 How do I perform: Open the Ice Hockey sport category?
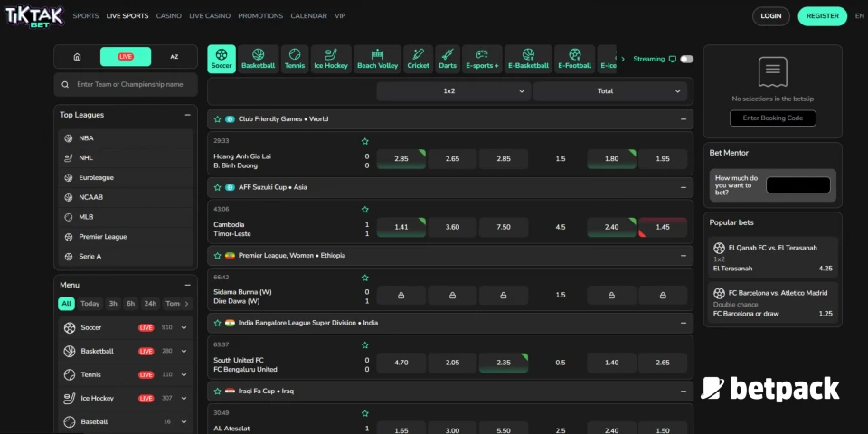(x=330, y=59)
